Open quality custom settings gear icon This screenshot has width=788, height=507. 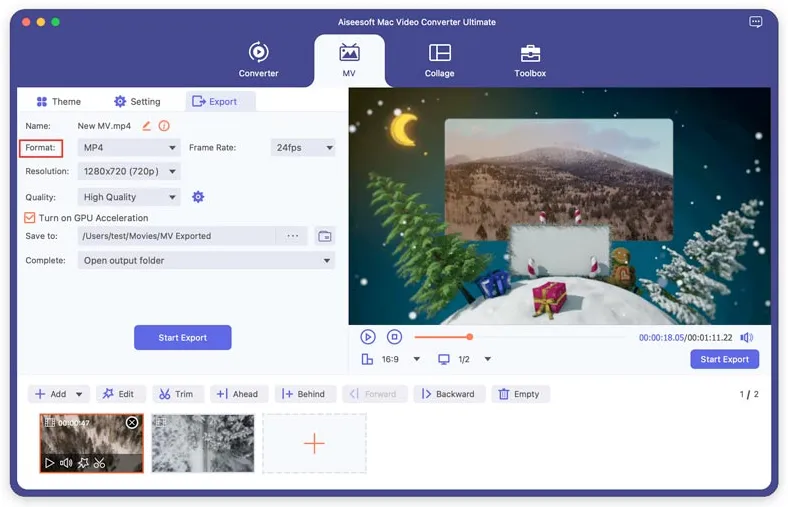click(x=198, y=197)
